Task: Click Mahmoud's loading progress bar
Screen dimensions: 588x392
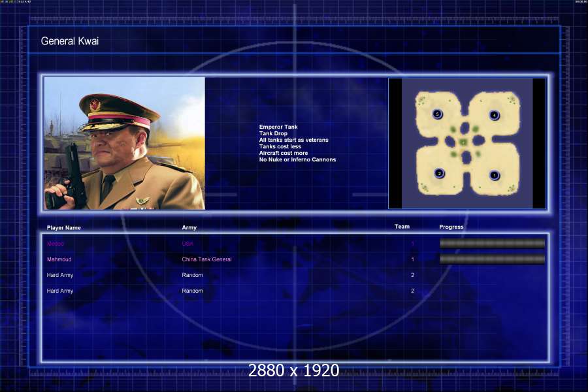Action: pyautogui.click(x=493, y=259)
